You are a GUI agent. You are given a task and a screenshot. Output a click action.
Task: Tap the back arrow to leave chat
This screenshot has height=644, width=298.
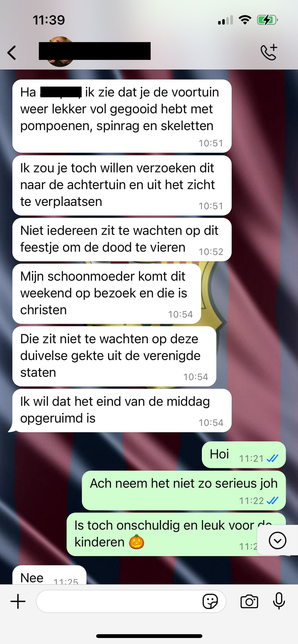tap(12, 53)
